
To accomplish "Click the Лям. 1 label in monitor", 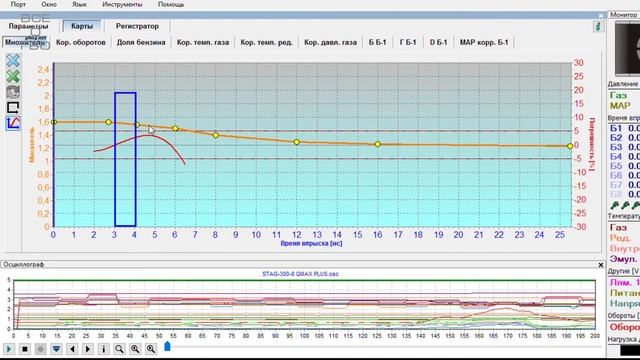I will click(x=624, y=282).
